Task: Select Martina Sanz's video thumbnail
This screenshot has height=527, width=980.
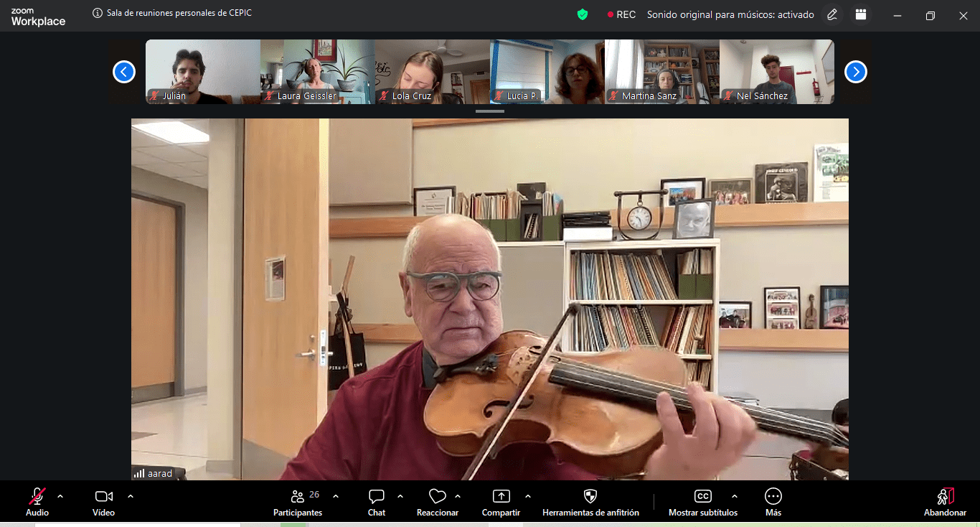Action: (662, 72)
